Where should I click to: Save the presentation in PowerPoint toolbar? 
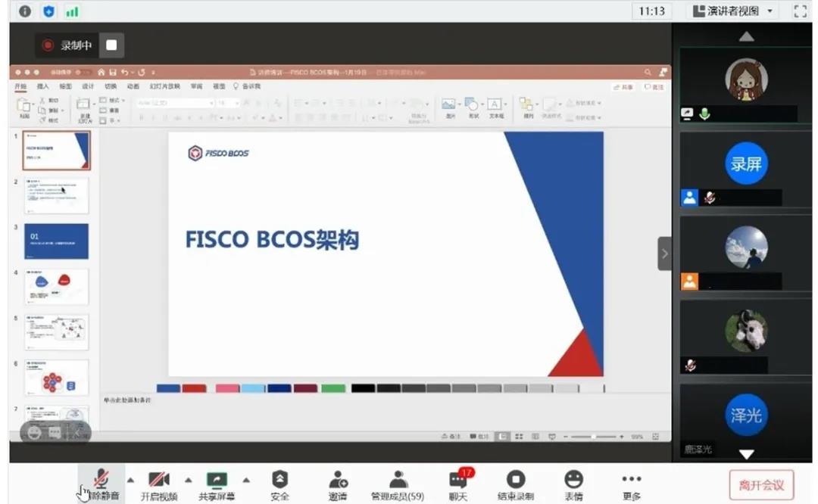(113, 72)
